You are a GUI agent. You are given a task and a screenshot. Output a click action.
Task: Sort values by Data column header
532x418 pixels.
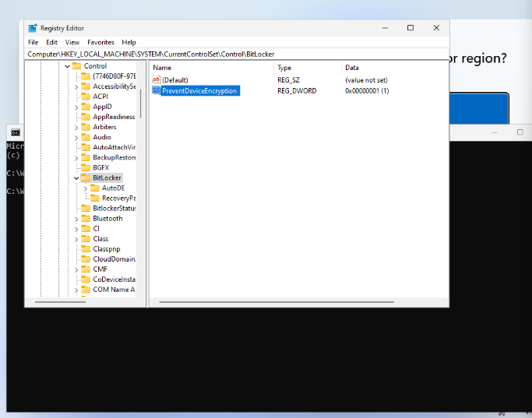tap(395, 68)
